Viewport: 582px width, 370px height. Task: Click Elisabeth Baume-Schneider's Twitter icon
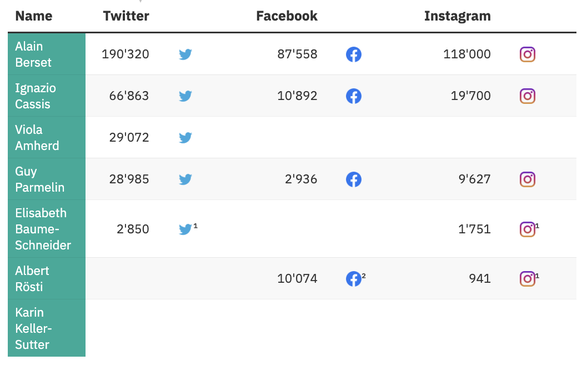[x=185, y=229]
